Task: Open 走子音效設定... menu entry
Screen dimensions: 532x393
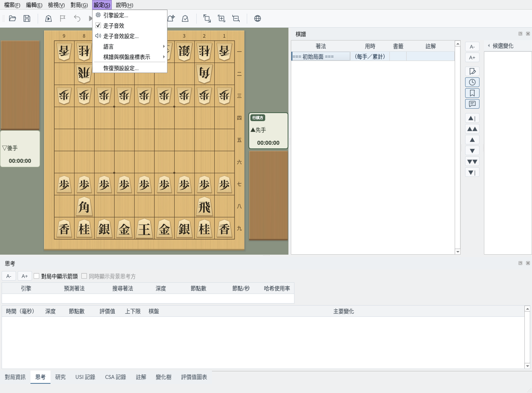Action: [x=130, y=36]
